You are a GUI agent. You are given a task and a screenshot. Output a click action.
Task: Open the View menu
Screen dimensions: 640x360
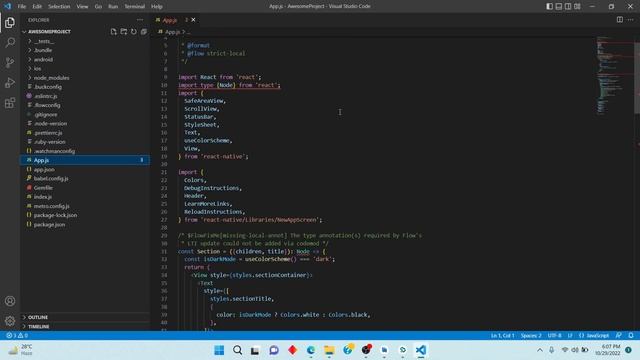click(x=82, y=7)
